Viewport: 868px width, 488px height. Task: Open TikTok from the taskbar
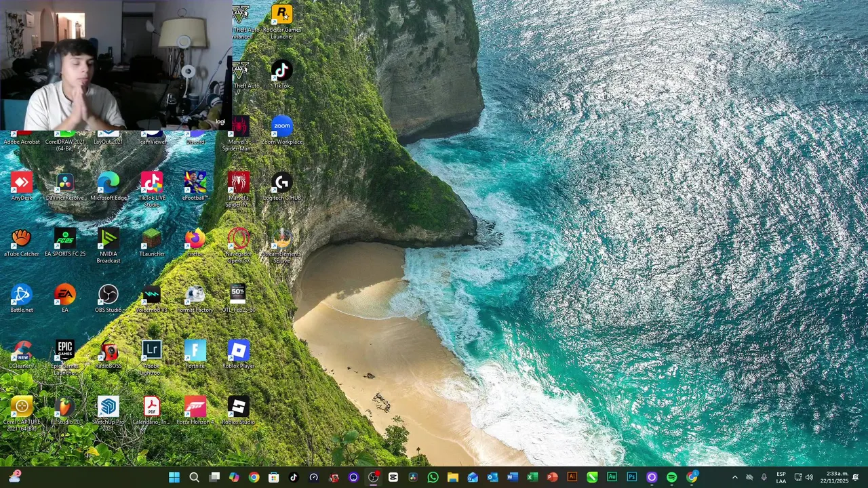point(294,477)
